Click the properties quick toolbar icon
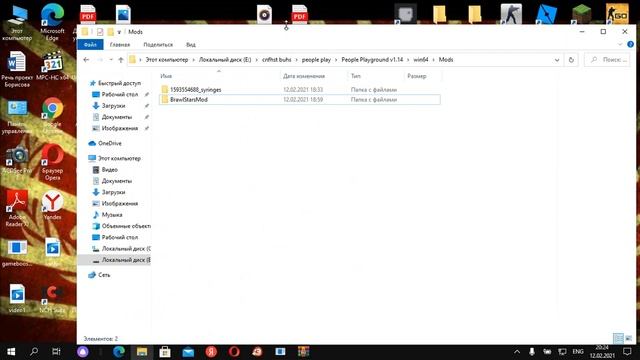Screen dimensions: 640x360 coord(100,32)
